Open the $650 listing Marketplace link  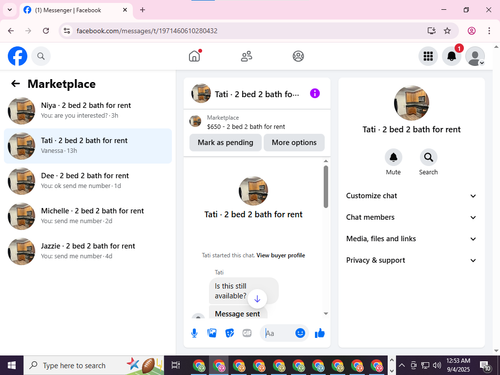246,122
